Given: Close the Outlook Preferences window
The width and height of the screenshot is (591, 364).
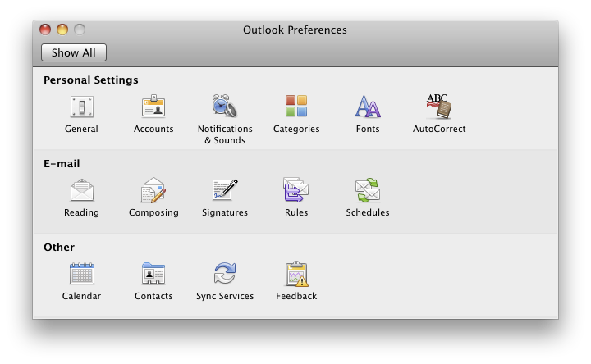Looking at the screenshot, I should 46,30.
